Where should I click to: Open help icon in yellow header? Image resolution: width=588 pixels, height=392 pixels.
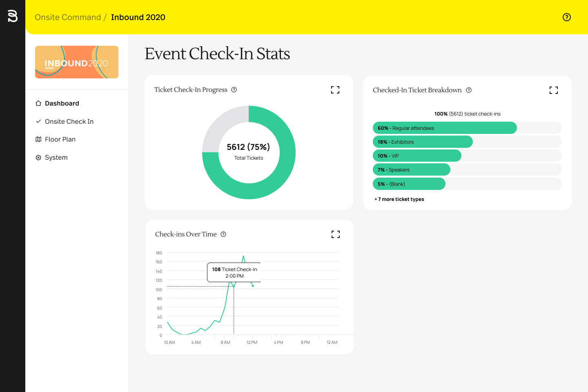566,17
